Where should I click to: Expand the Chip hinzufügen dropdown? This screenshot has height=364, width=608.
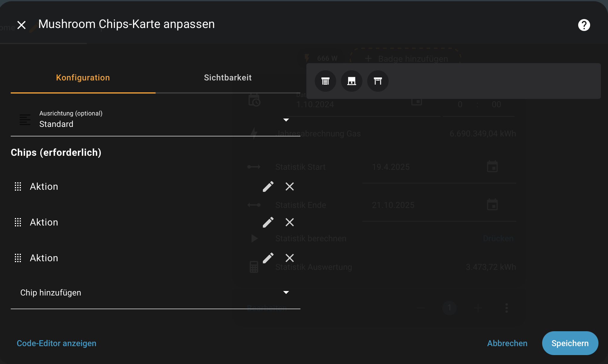155,293
